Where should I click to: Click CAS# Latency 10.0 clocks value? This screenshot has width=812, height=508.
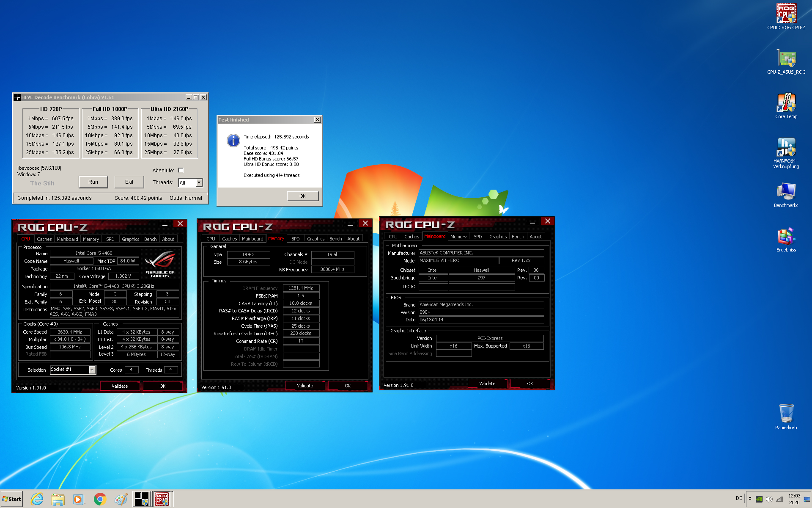coord(301,303)
